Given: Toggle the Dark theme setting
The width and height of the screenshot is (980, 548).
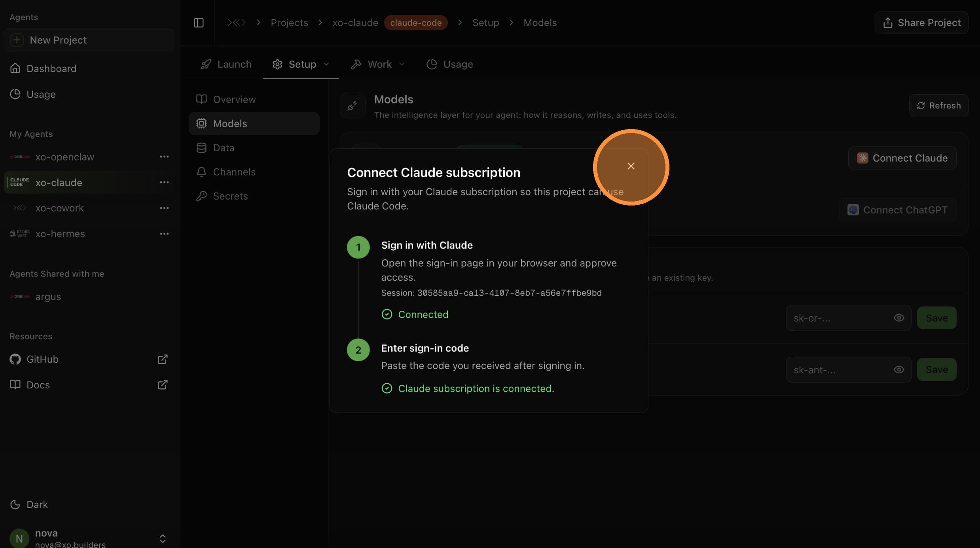Looking at the screenshot, I should (x=29, y=504).
